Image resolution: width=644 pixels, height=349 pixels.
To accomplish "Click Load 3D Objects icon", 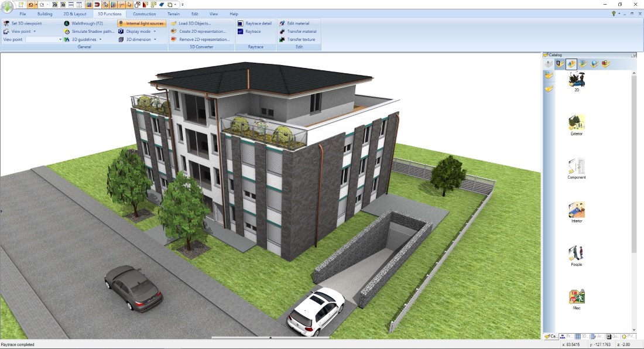I will click(174, 23).
